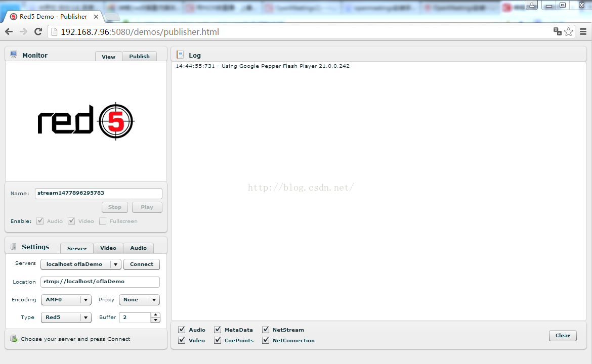Toggle the Enable Video checkbox
Screen dimensions: 592x364
(71, 221)
